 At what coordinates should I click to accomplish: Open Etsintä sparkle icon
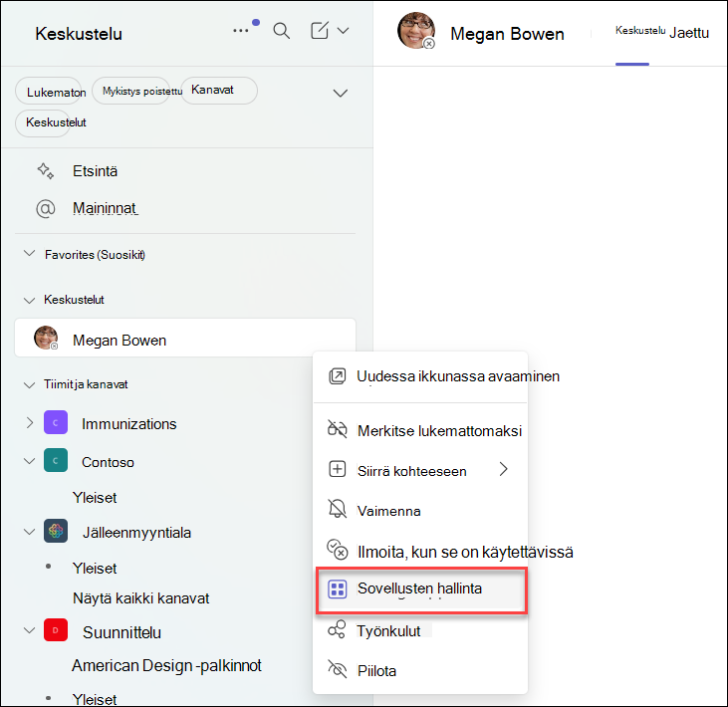(46, 171)
